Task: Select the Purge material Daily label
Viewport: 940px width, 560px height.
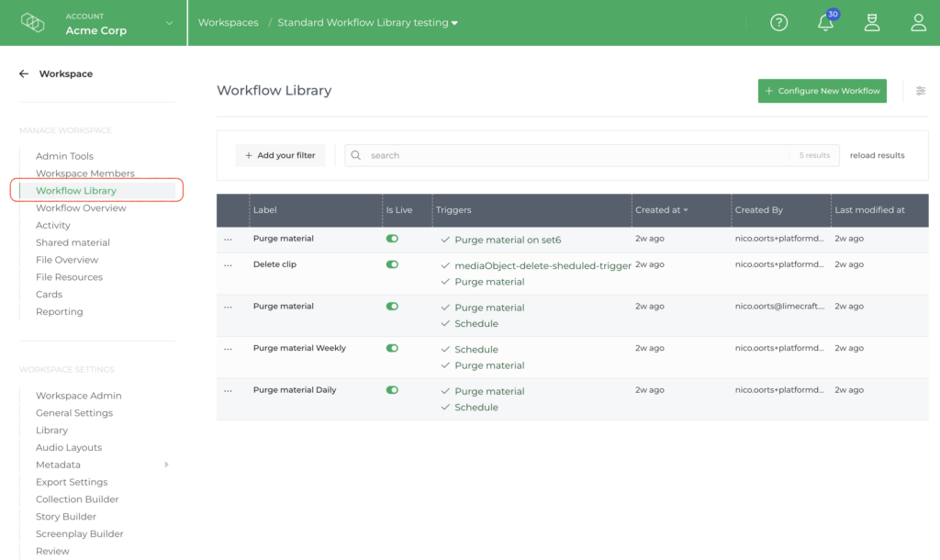Action: click(295, 390)
